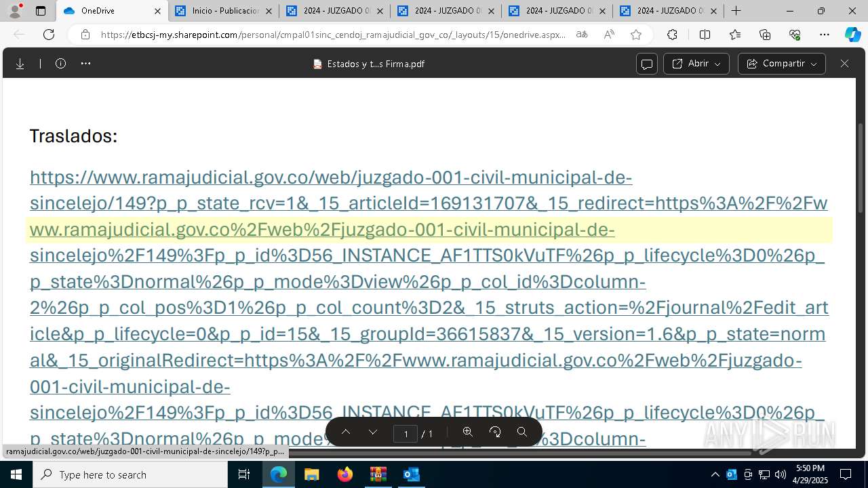Open WinRAR from the taskbar
The width and height of the screenshot is (868, 488).
pyautogui.click(x=378, y=474)
